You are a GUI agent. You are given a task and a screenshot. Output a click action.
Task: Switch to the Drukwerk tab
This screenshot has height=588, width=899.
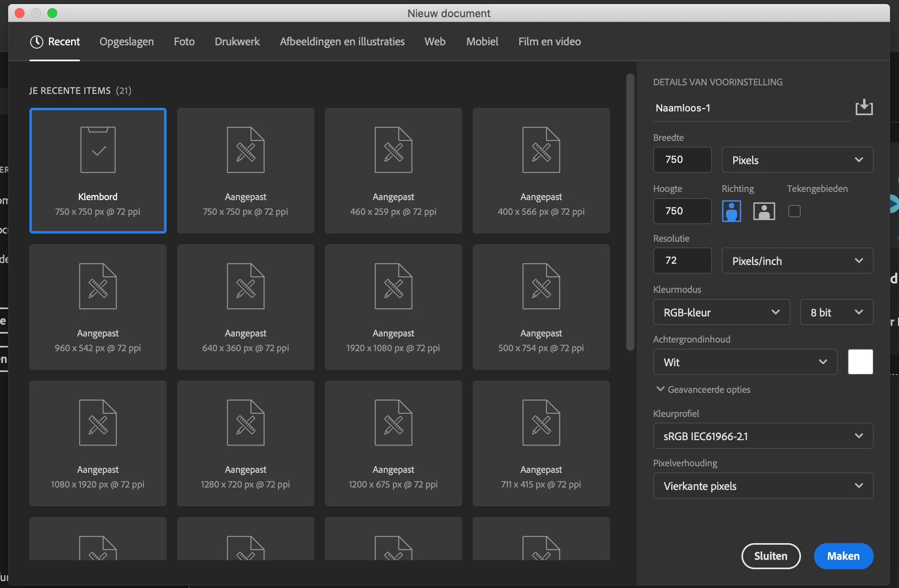click(x=237, y=42)
